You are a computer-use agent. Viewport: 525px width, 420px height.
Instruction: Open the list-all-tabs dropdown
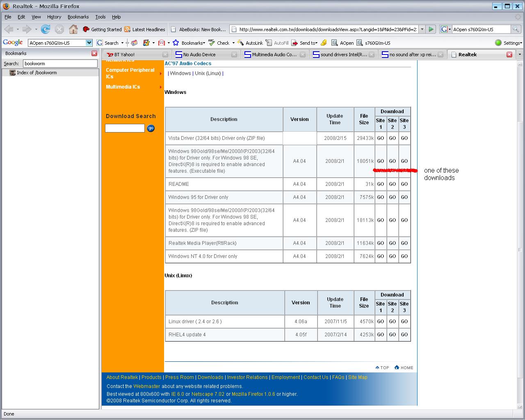[x=520, y=55]
